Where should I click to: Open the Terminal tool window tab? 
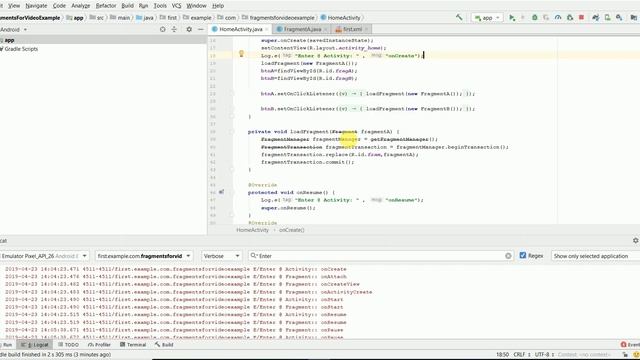tap(133, 345)
